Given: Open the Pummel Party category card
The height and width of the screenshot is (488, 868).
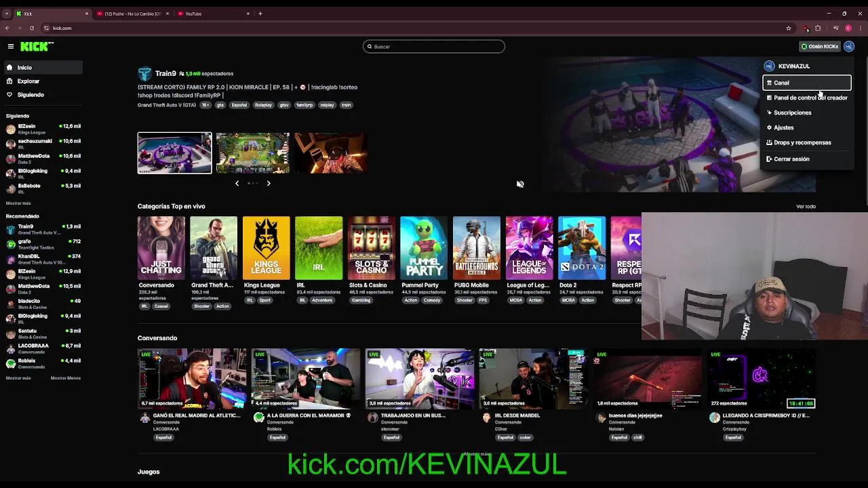Looking at the screenshot, I should pyautogui.click(x=424, y=248).
